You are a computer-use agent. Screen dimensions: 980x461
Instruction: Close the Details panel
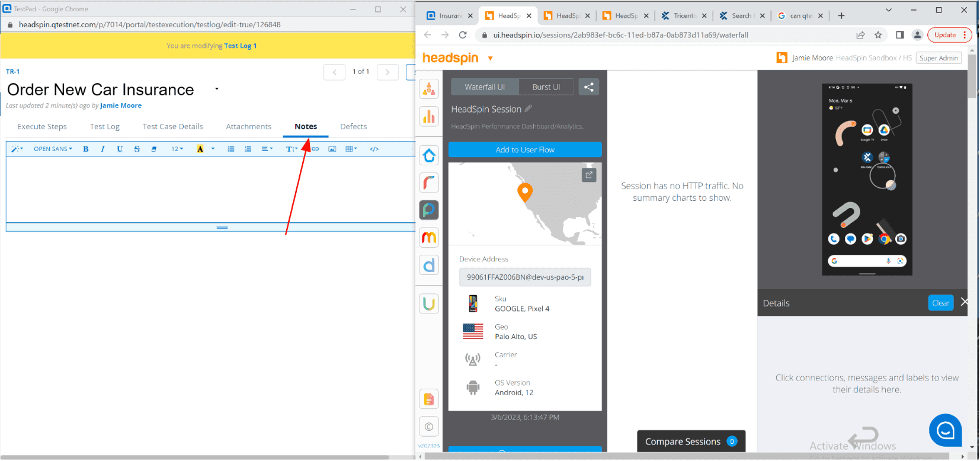[964, 302]
